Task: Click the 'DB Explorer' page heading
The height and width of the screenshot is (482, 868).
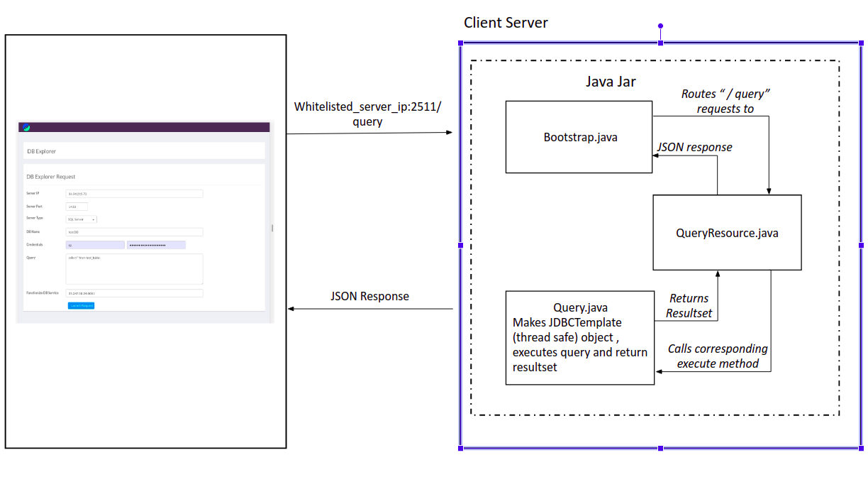Action: [41, 151]
